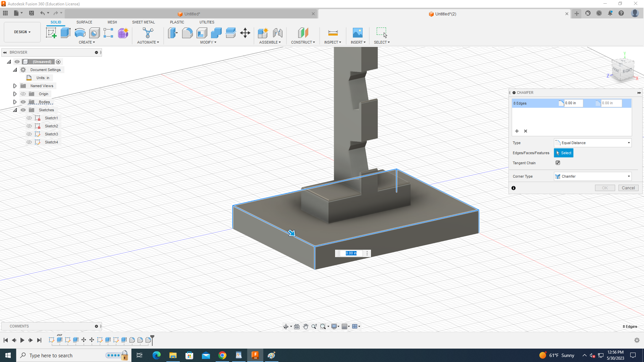The width and height of the screenshot is (644, 362).
Task: Open the Corner Type dropdown
Action: click(593, 176)
